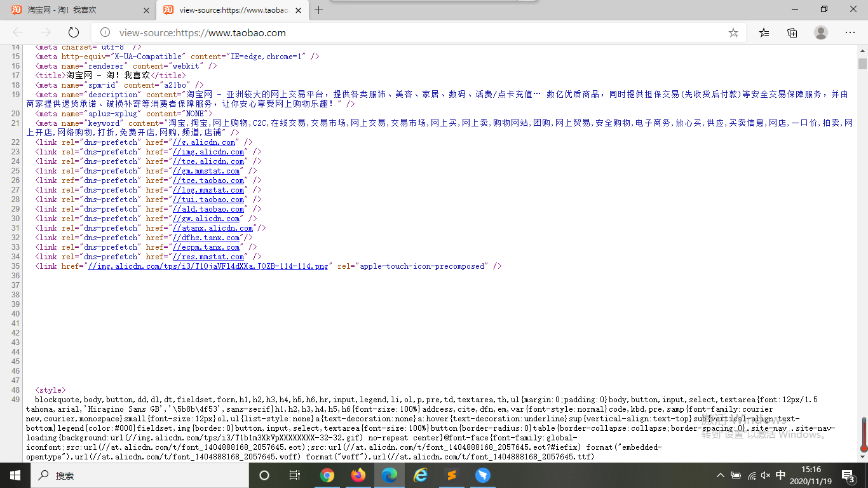
Task: Click the taskbar search box 搜索
Action: [140, 475]
